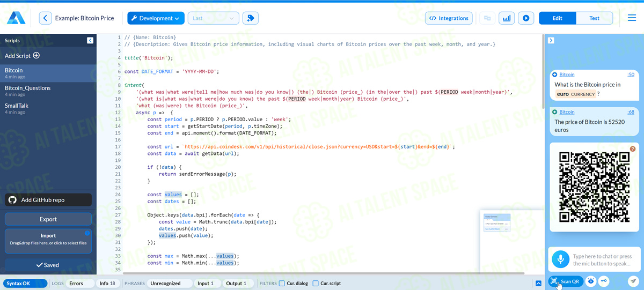The height and width of the screenshot is (290, 644).
Task: Open the analytics bar chart icon
Action: tap(506, 18)
